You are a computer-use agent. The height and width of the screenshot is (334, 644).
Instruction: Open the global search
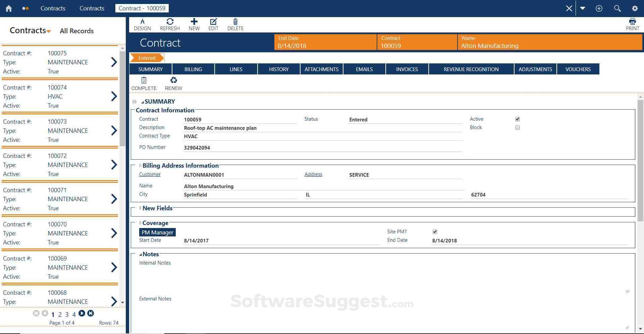(x=617, y=8)
